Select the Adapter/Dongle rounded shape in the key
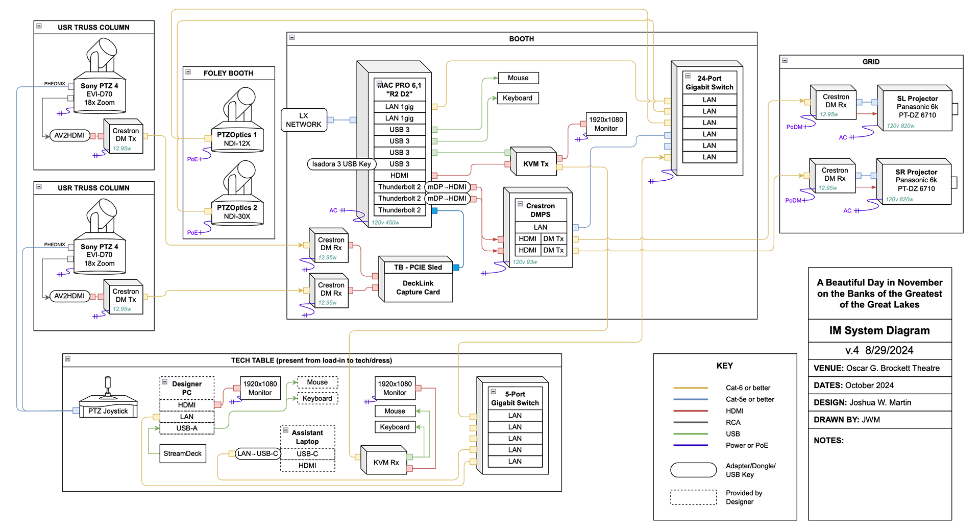The image size is (980, 530). pyautogui.click(x=693, y=470)
